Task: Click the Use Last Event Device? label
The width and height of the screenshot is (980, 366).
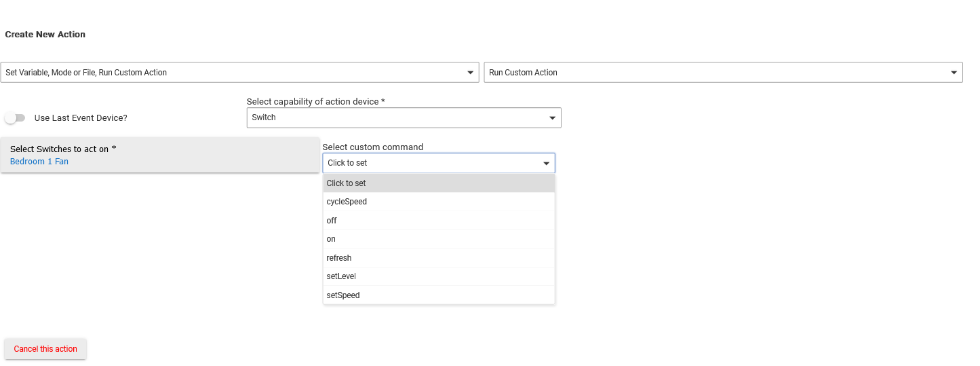Action: (81, 118)
